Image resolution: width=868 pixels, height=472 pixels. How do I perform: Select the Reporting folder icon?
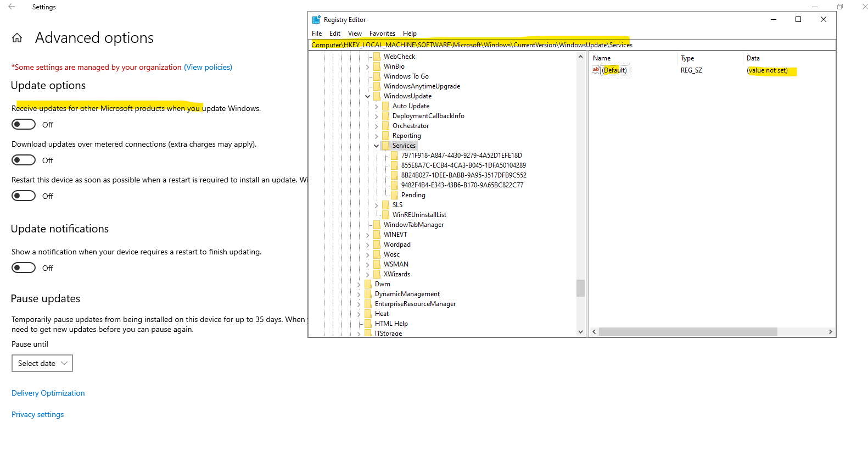pyautogui.click(x=385, y=136)
